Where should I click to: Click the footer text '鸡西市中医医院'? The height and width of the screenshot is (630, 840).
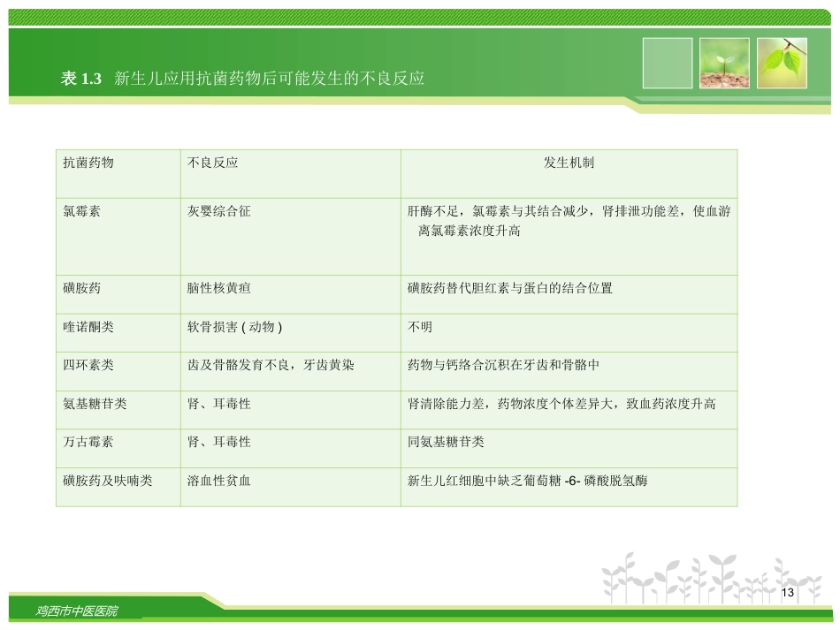(77, 611)
